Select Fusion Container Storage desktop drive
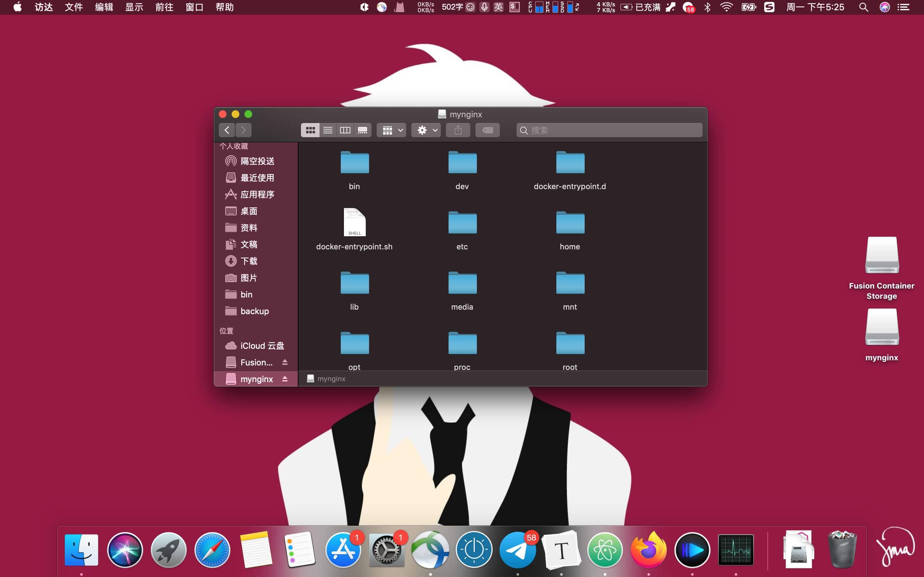Image resolution: width=924 pixels, height=577 pixels. 882,256
